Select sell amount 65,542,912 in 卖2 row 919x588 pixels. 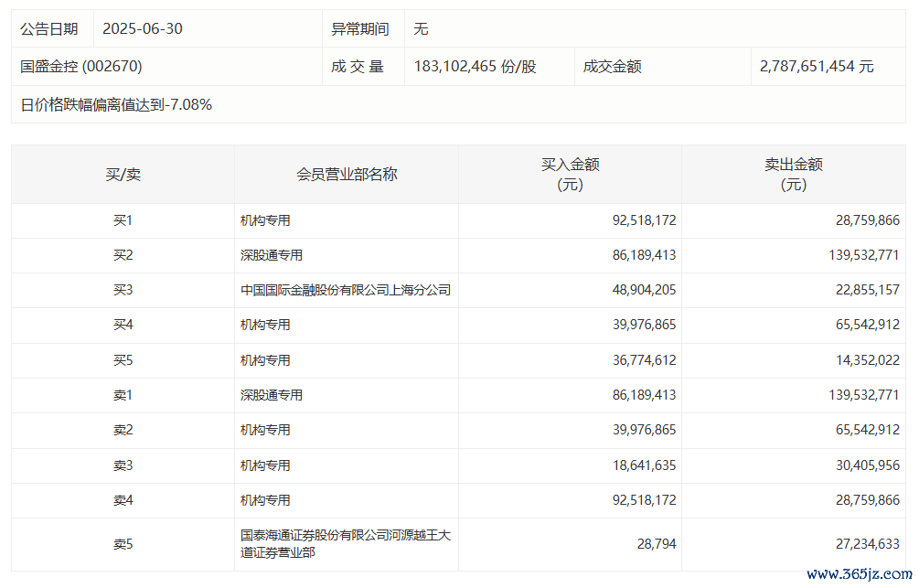point(868,430)
